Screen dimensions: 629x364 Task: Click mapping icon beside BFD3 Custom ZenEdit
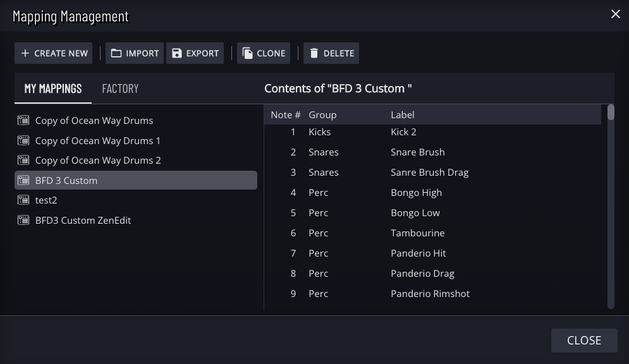click(23, 220)
